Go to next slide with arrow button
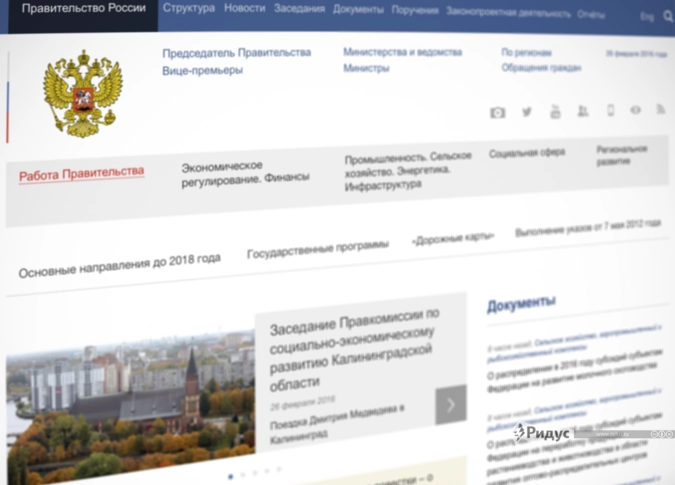Screen dimensions: 675x485 tap(450, 405)
